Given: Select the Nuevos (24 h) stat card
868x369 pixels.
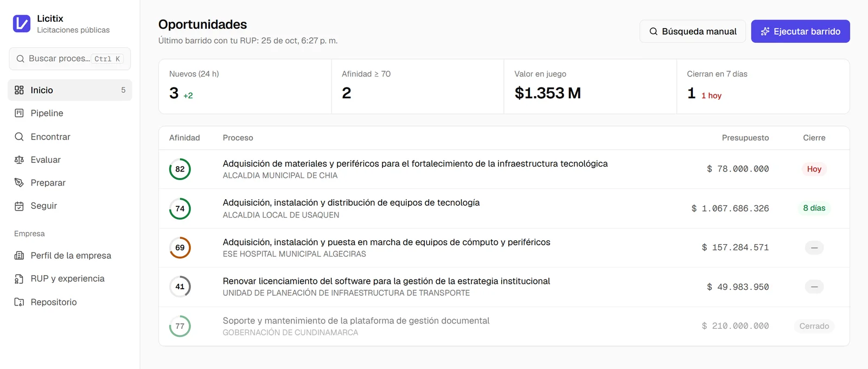Looking at the screenshot, I should [x=245, y=86].
